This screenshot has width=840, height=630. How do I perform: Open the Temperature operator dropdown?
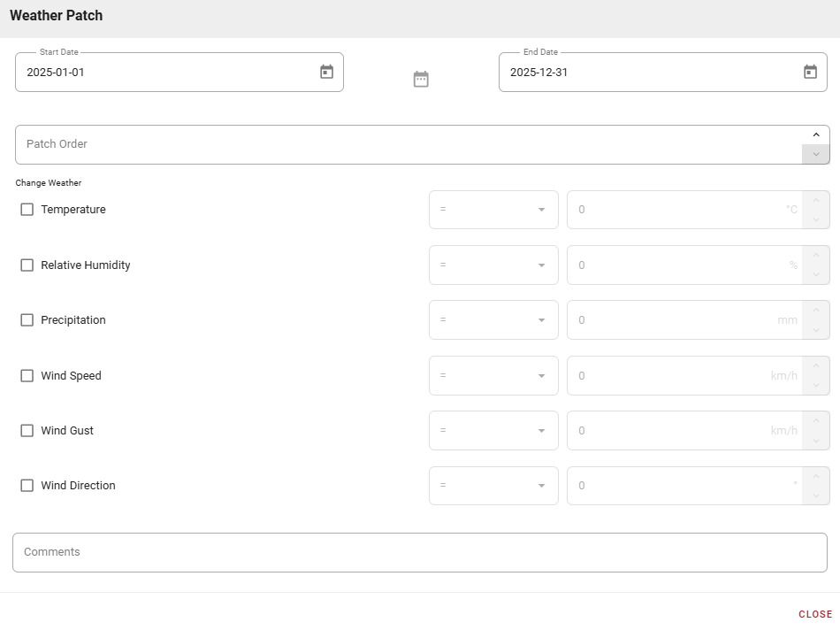pos(493,210)
